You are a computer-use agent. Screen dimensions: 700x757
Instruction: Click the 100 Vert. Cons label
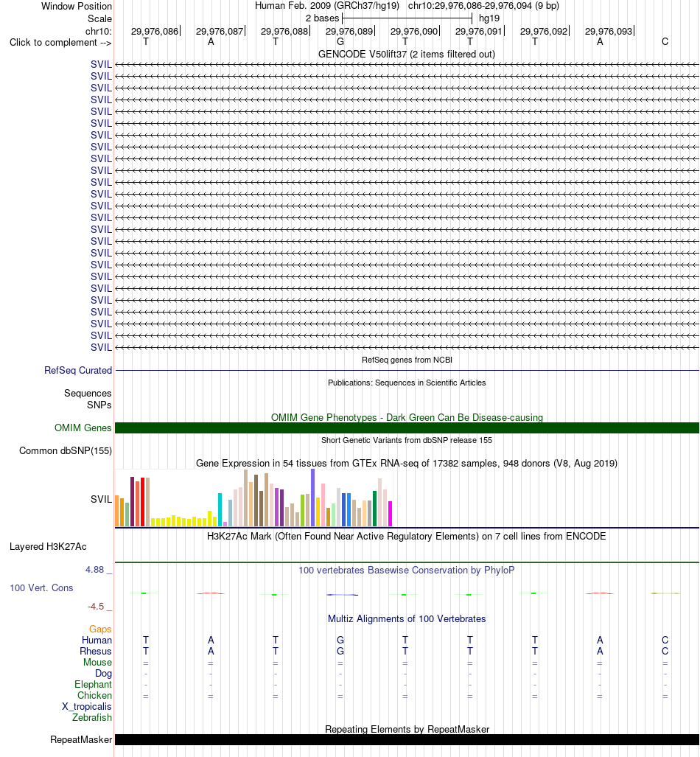[x=41, y=587]
